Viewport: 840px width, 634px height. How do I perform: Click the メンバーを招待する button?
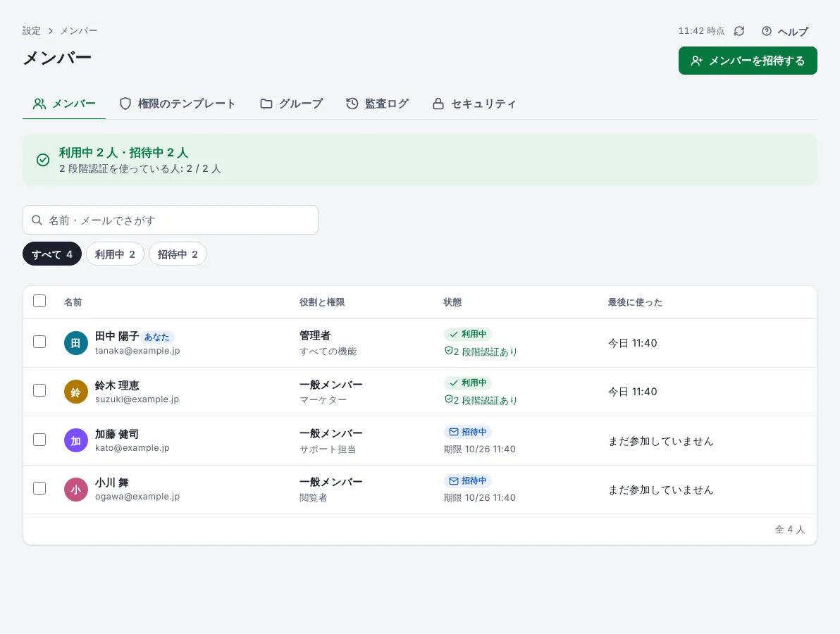pos(748,61)
